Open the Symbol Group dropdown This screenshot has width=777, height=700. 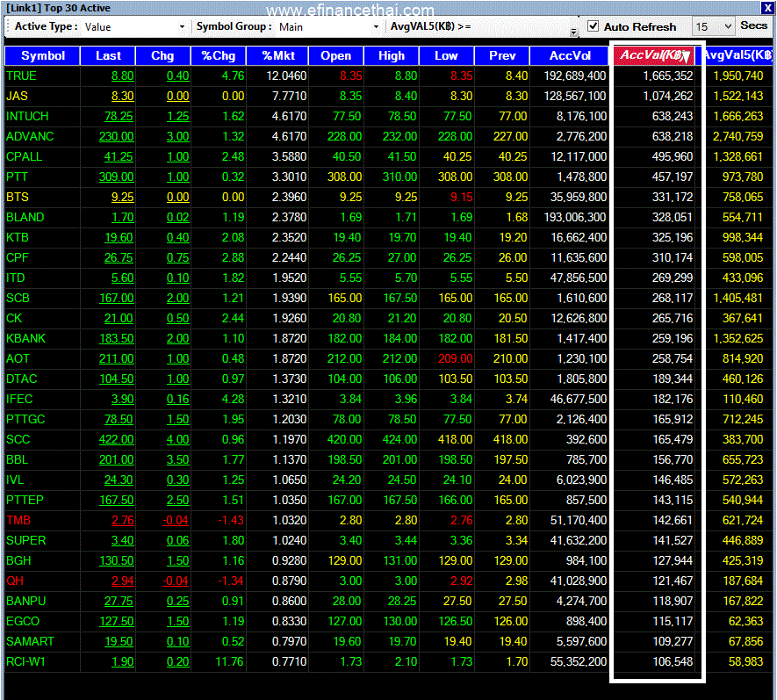376,26
